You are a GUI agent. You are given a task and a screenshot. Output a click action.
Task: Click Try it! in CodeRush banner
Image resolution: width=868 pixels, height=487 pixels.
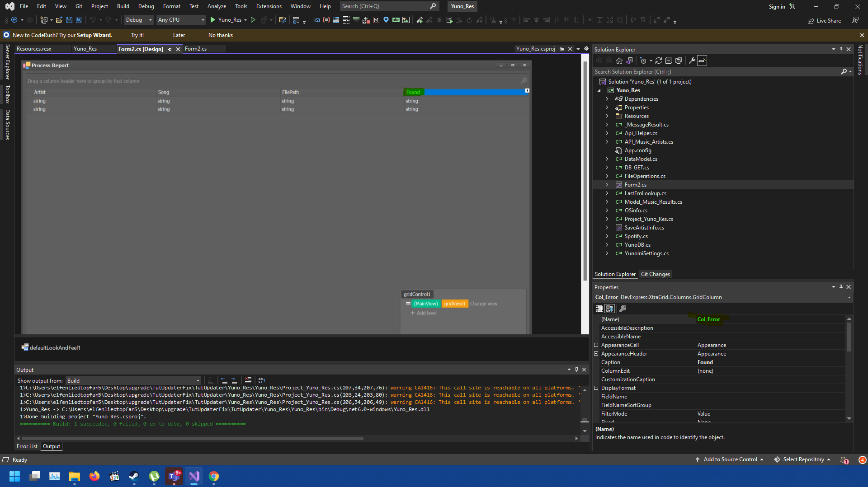137,35
